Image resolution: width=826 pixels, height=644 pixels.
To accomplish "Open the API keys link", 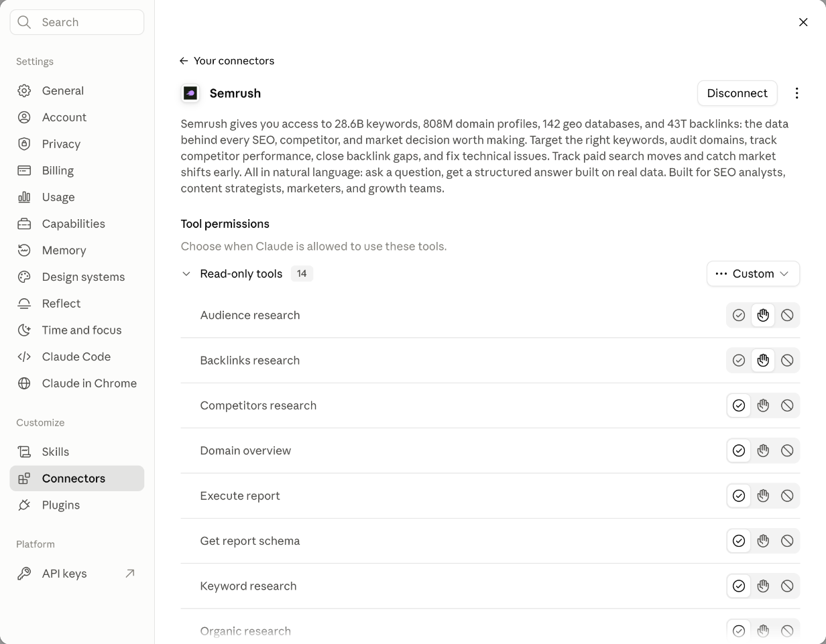I will pyautogui.click(x=77, y=574).
